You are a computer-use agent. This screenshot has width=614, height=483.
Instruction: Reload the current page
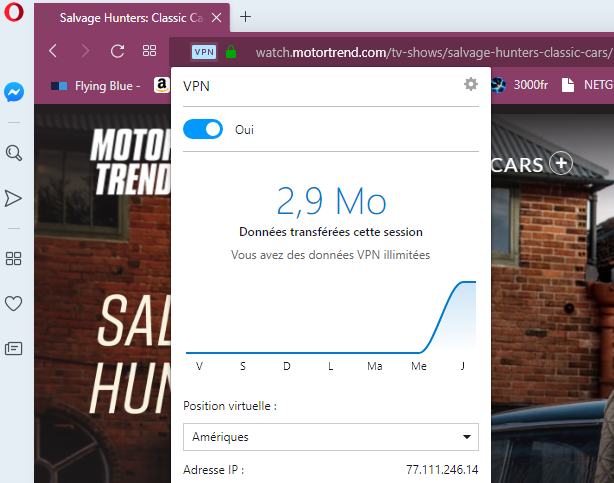coord(117,51)
